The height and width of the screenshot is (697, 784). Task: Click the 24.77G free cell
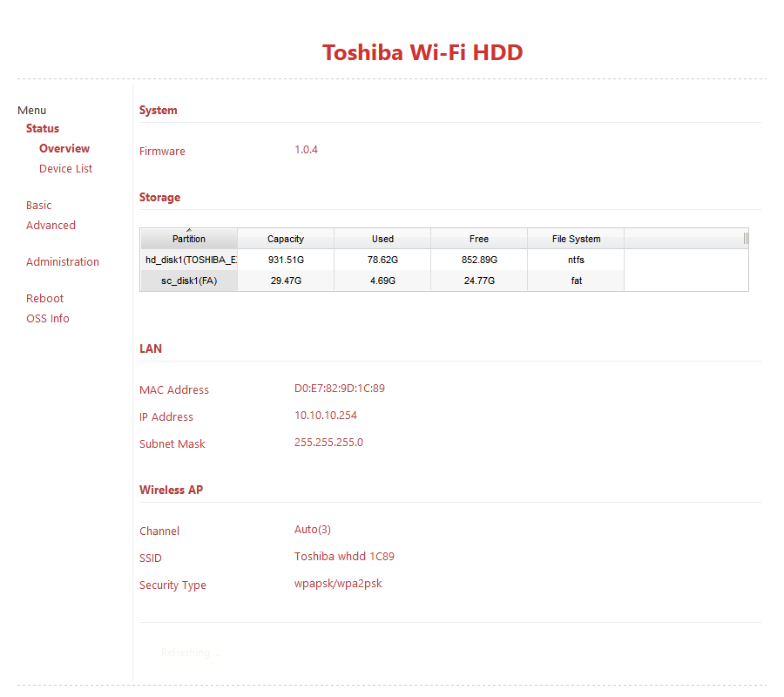tap(479, 281)
